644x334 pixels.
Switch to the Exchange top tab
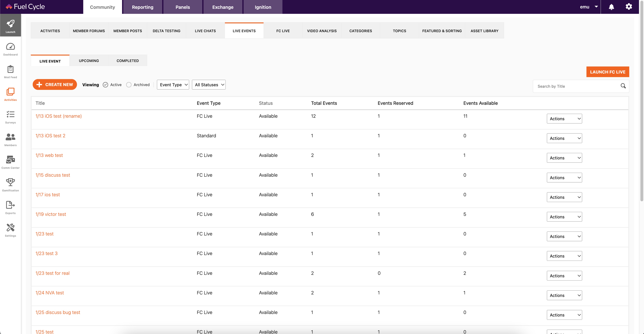(223, 7)
